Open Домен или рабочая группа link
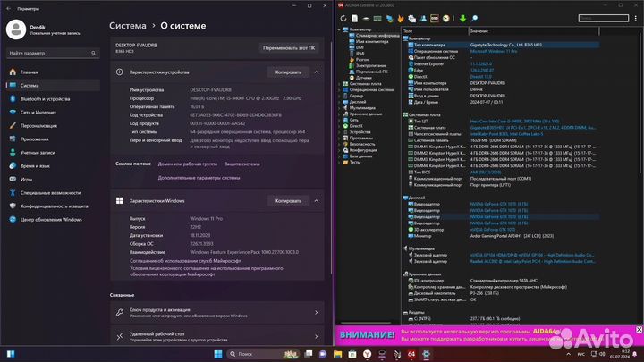Image resolution: width=644 pixels, height=362 pixels. point(188,164)
